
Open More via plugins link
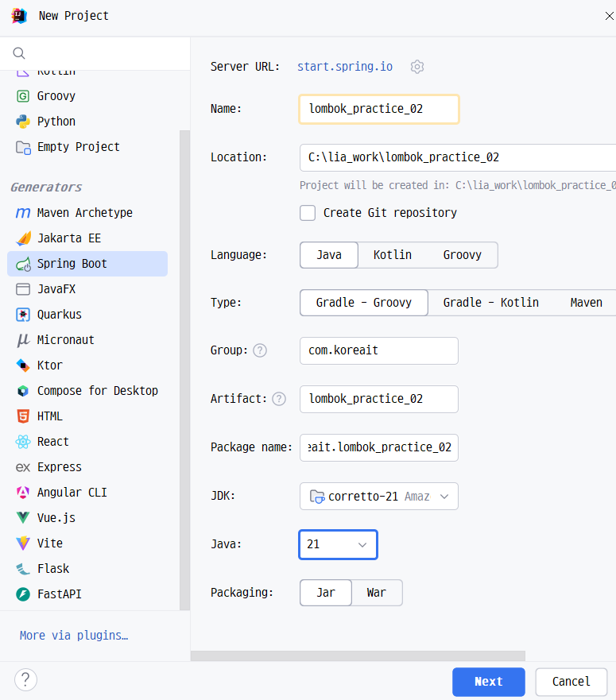[x=74, y=636]
